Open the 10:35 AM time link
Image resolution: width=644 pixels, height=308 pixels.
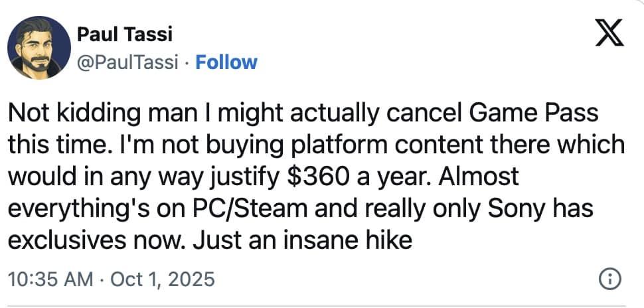click(x=50, y=279)
